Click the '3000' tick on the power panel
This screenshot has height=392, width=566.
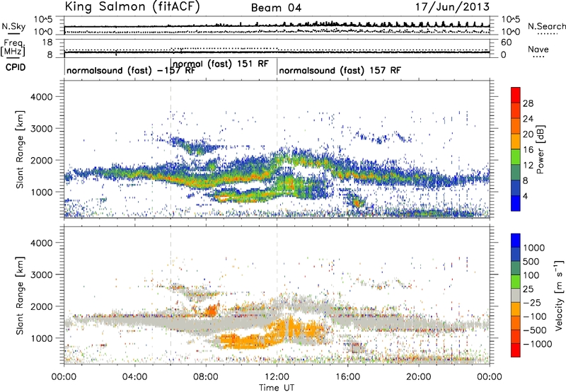tap(41, 129)
